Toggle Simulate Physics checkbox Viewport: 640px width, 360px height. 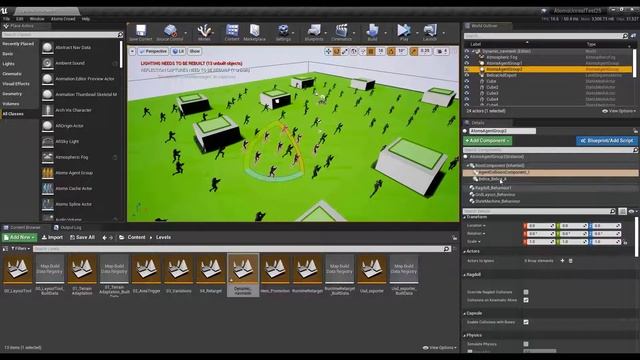click(526, 344)
